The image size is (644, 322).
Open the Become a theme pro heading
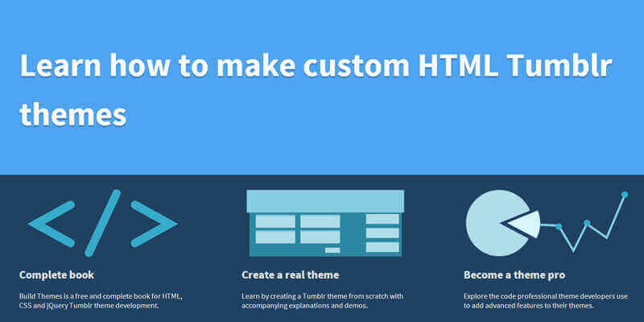pos(514,275)
